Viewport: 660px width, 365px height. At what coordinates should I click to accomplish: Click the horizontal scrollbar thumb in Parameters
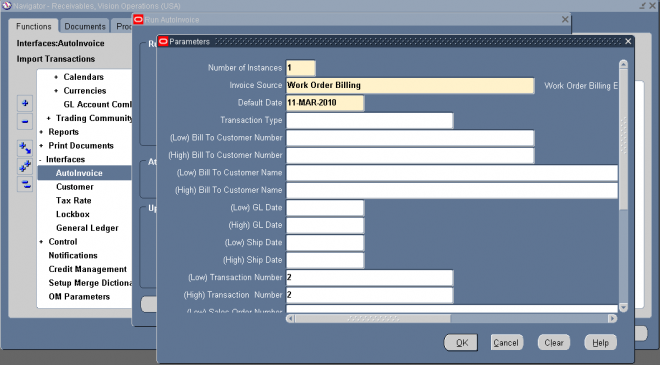tap(373, 319)
